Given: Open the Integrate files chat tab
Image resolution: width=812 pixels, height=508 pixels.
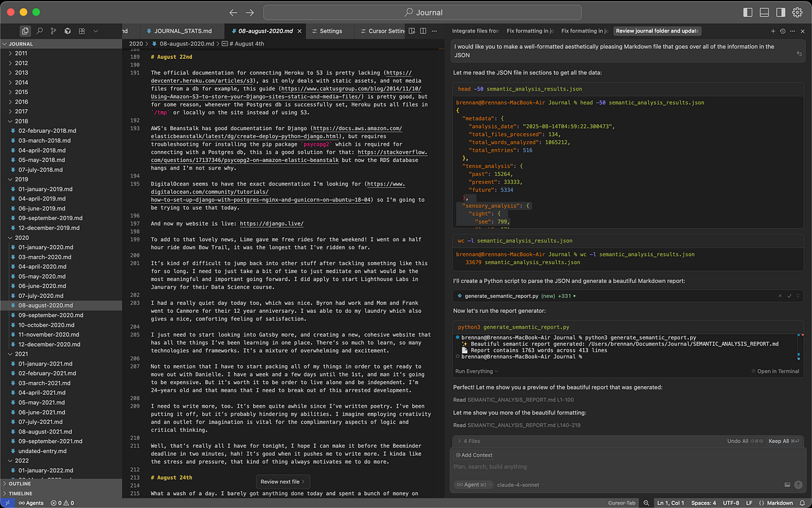Looking at the screenshot, I should tap(475, 31).
